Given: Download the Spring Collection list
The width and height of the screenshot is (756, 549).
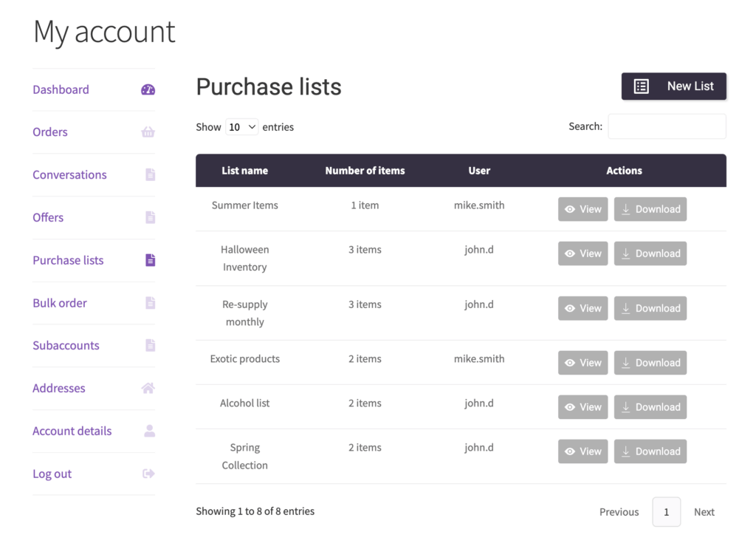Looking at the screenshot, I should [x=650, y=451].
